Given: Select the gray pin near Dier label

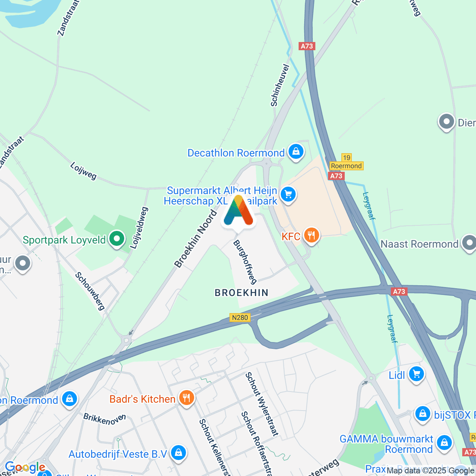Looking at the screenshot, I should [447, 122].
